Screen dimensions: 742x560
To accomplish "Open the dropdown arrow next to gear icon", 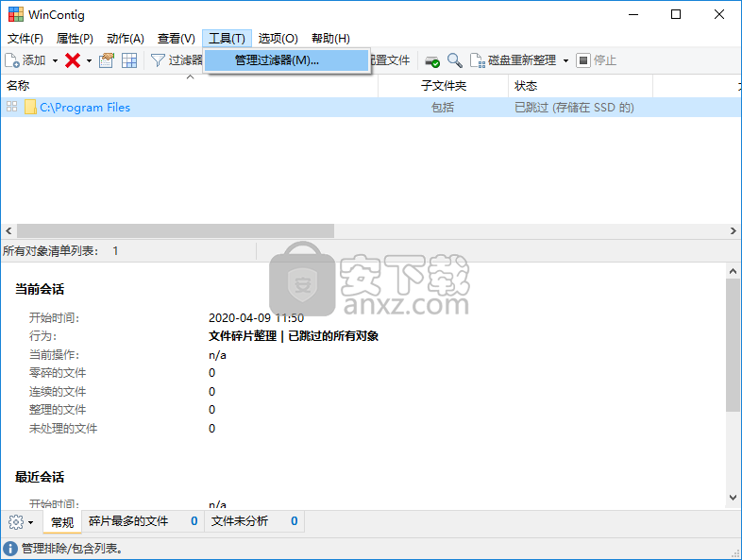I will (31, 522).
